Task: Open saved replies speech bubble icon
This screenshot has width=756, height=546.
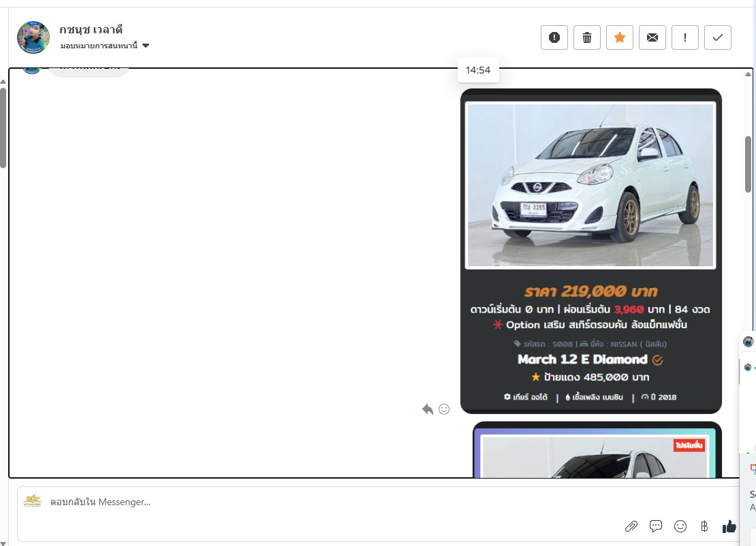Action: 656,526
